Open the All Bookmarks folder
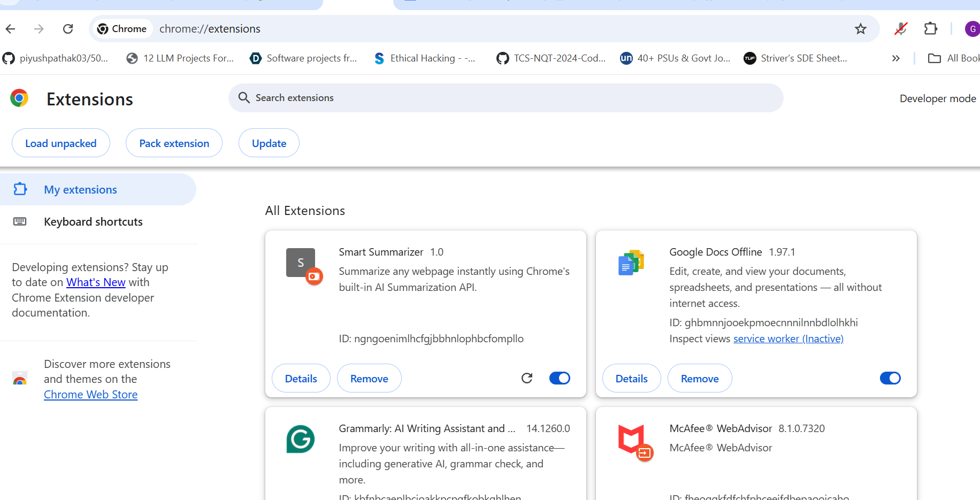The width and height of the screenshot is (980, 500). click(954, 58)
